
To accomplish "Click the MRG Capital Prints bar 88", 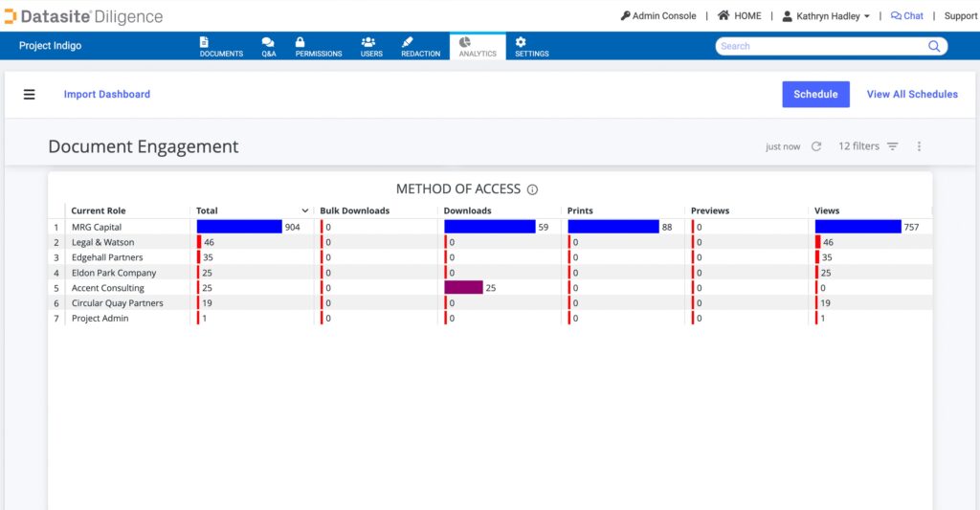I will (x=613, y=227).
